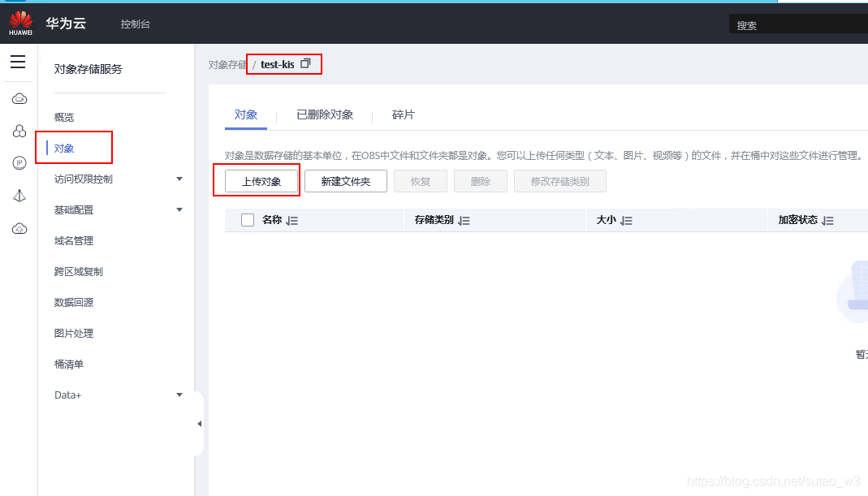This screenshot has height=496, width=868.
Task: Open Data+ in the sidebar
Action: pos(67,395)
